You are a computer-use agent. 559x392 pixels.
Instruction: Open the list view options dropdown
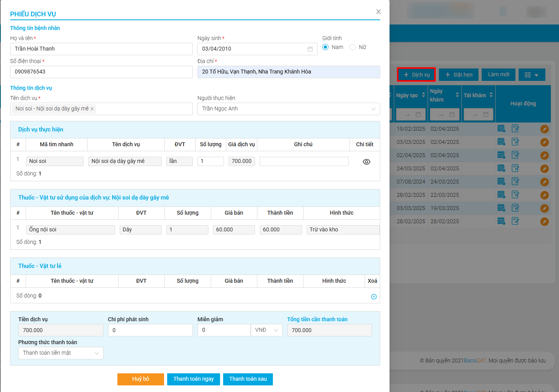pyautogui.click(x=532, y=75)
